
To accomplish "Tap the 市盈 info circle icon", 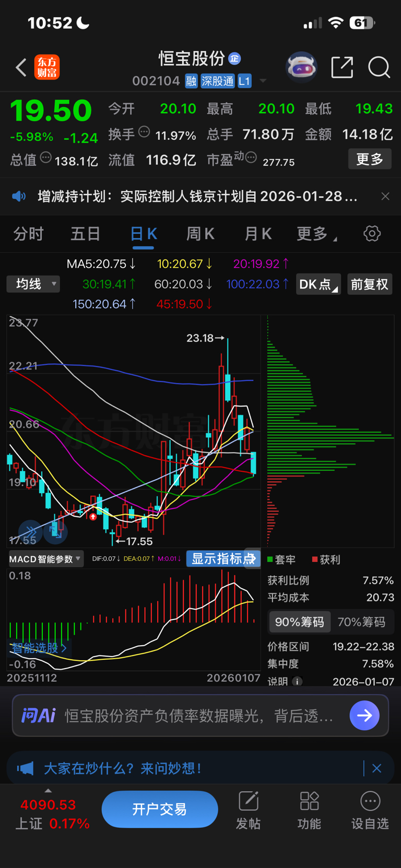I will (251, 157).
